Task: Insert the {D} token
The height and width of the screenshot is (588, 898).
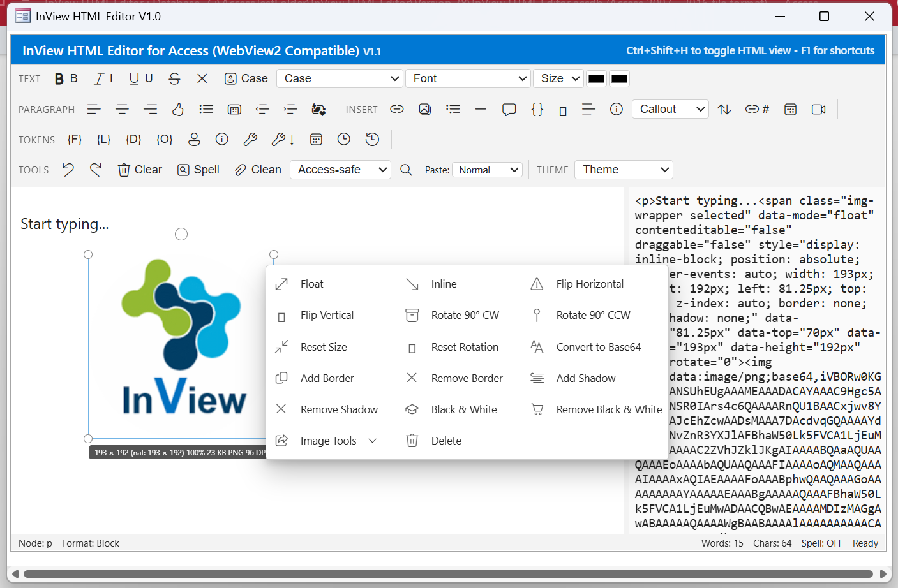Action: [x=133, y=139]
